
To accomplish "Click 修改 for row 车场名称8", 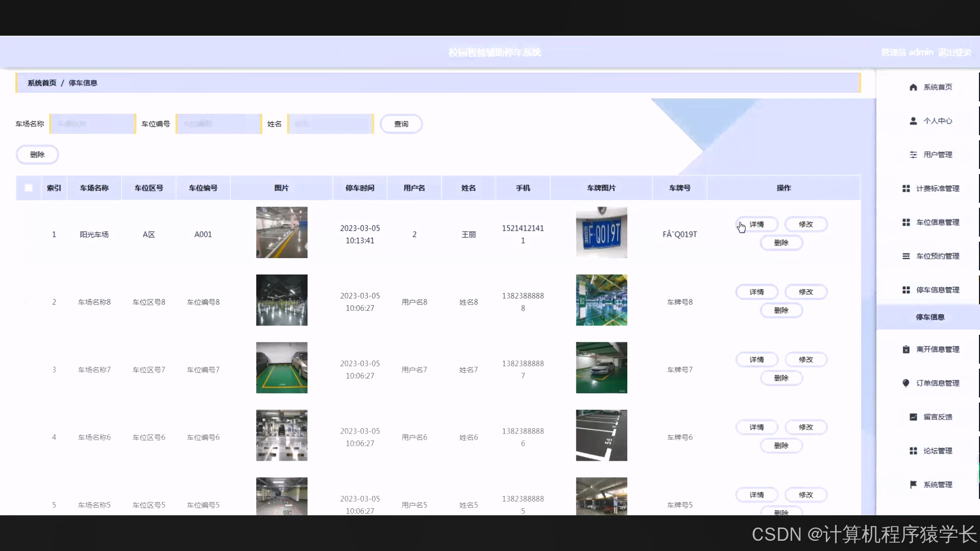I will (806, 292).
